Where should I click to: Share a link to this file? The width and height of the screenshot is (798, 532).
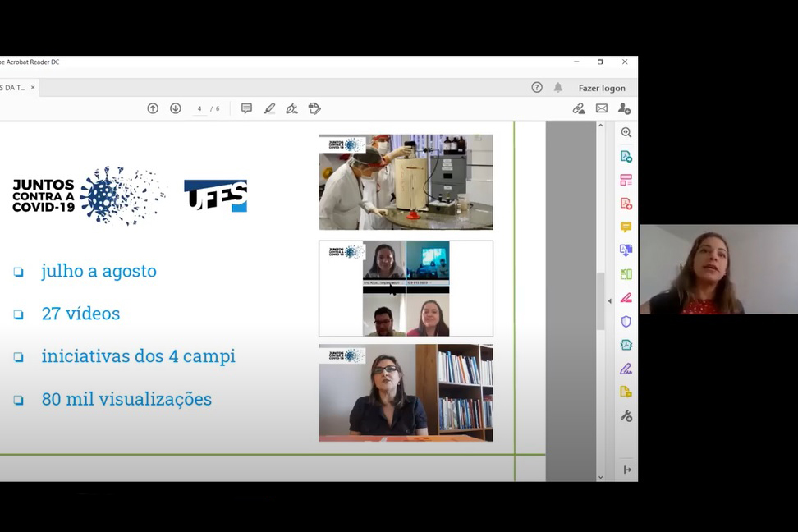coord(579,108)
